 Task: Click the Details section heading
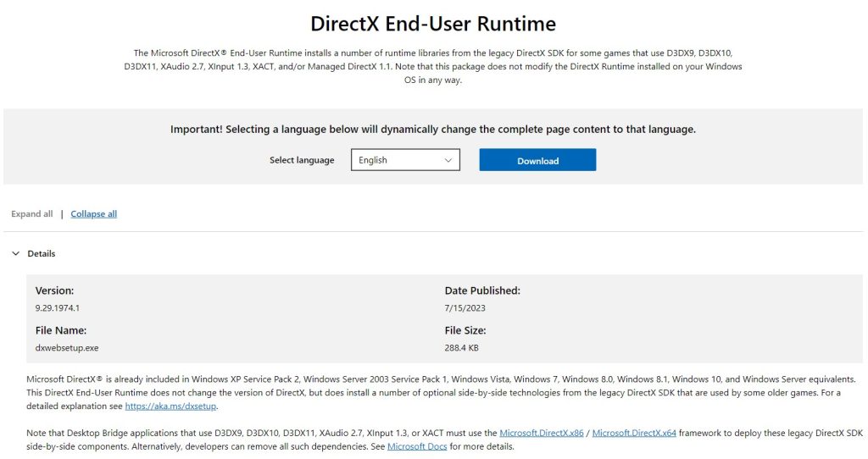click(x=42, y=253)
